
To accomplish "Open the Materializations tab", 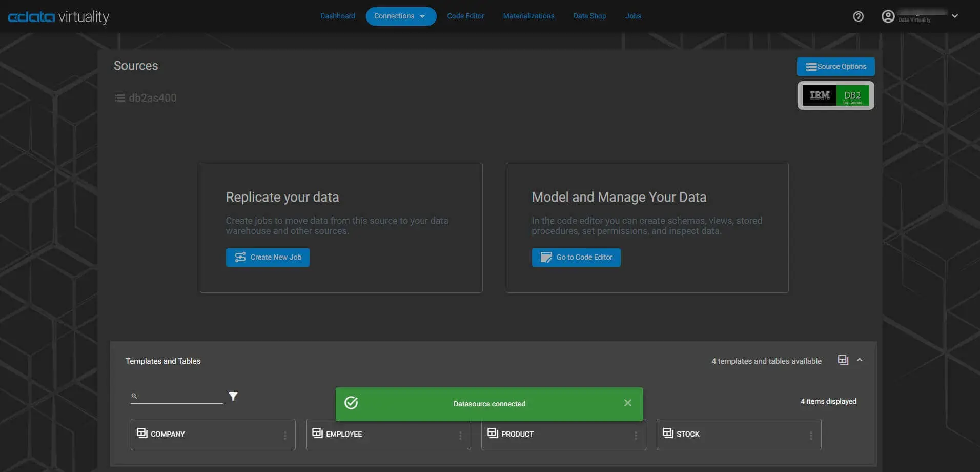I will pyautogui.click(x=528, y=16).
